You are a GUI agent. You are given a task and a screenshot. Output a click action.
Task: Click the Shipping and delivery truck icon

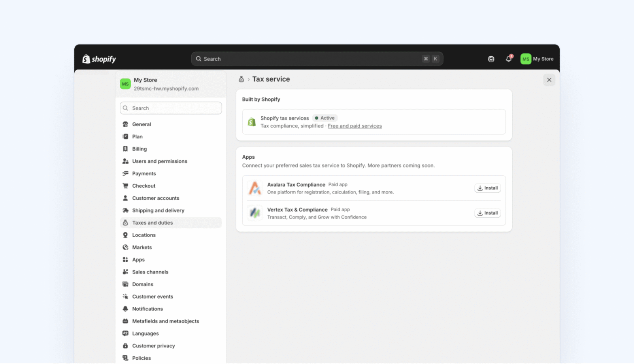click(x=125, y=210)
